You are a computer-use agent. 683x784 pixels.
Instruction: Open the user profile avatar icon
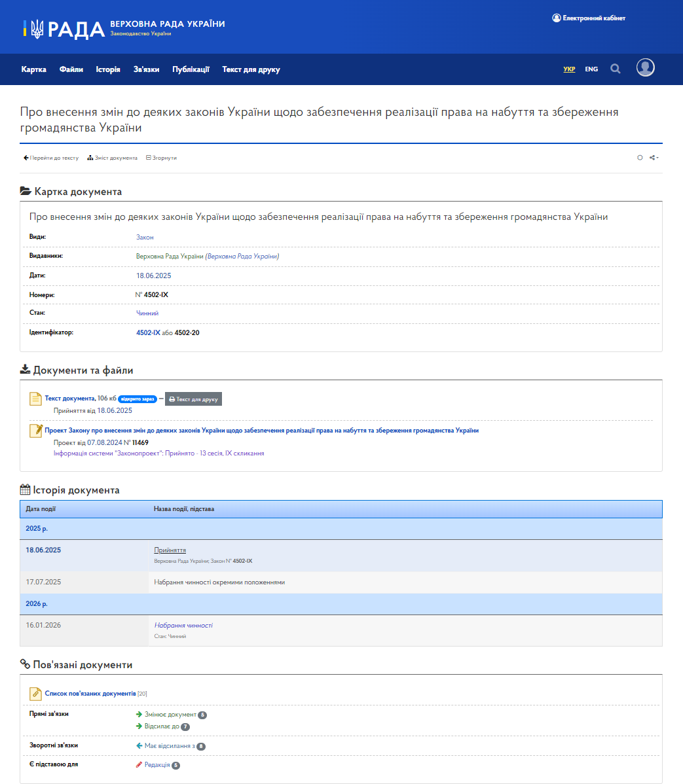point(645,68)
